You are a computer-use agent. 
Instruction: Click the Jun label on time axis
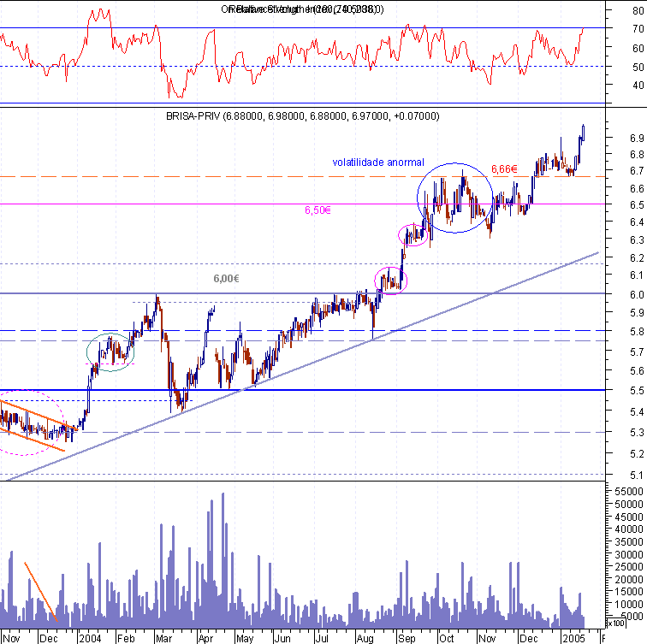[282, 639]
